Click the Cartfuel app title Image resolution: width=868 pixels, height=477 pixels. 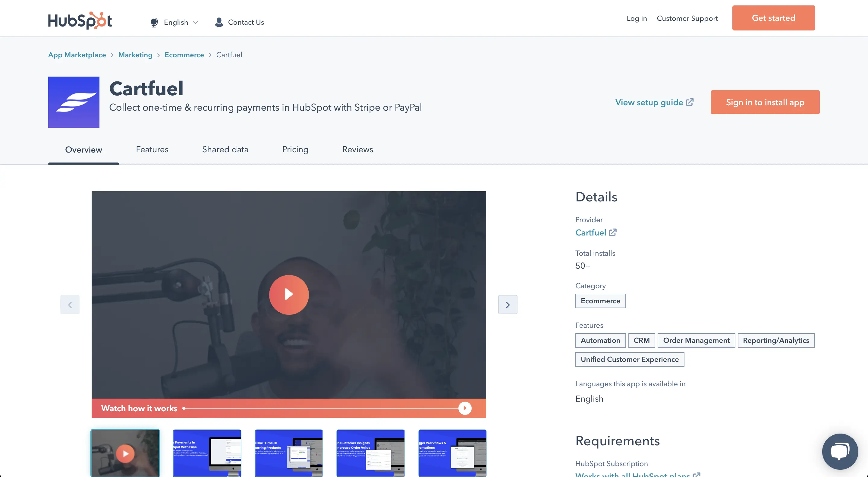146,89
